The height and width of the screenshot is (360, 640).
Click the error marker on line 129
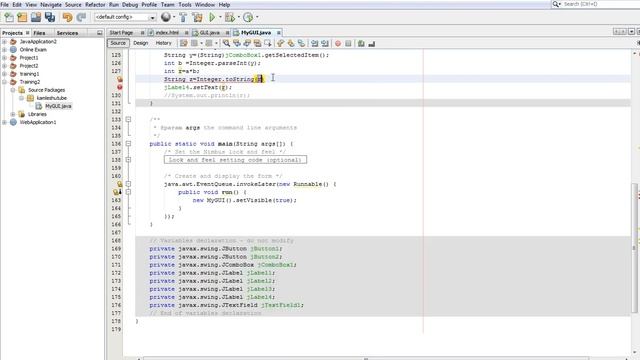(x=120, y=87)
